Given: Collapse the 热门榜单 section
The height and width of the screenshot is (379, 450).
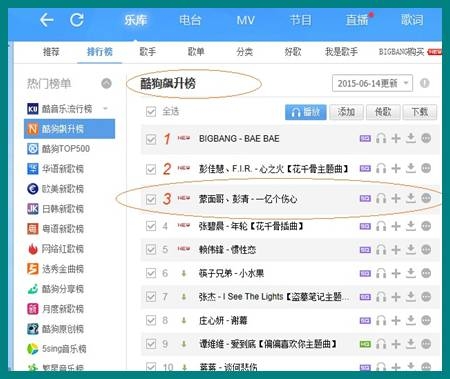Looking at the screenshot, I should point(106,83).
